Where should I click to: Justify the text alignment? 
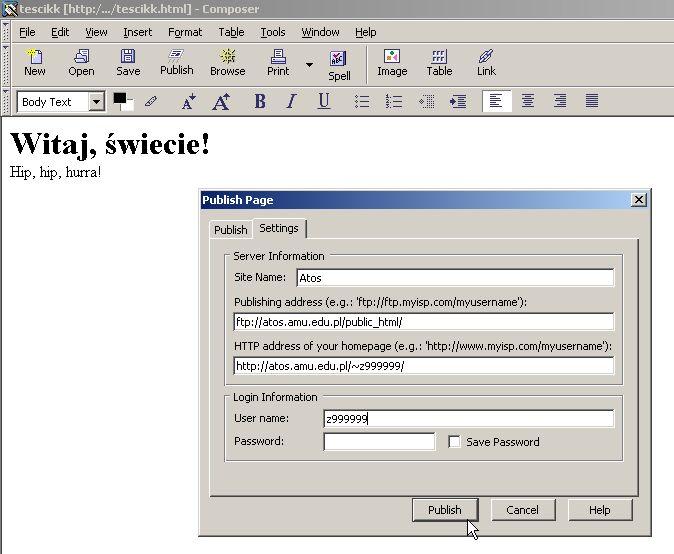[592, 101]
